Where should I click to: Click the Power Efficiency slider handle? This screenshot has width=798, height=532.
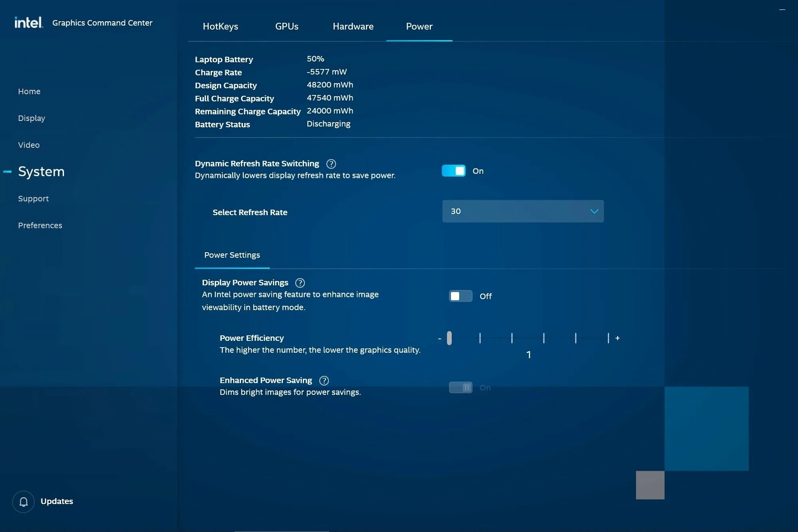[x=449, y=338]
